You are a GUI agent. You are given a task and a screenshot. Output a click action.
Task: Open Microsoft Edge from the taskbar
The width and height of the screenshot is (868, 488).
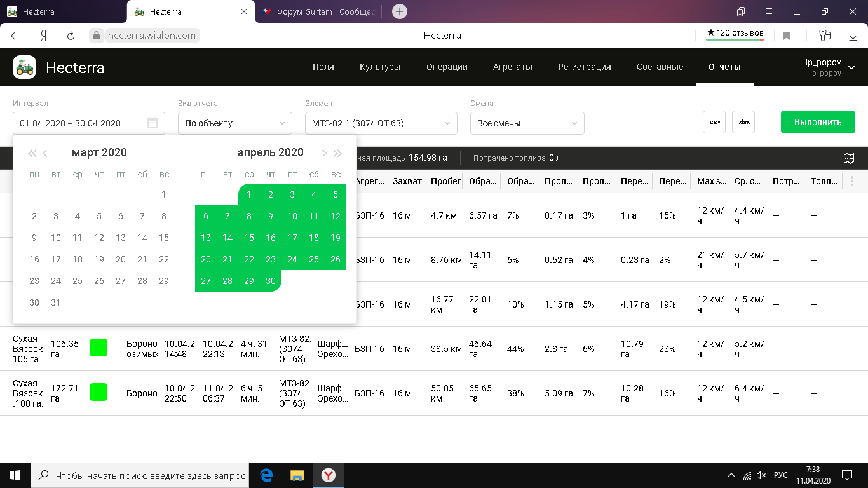(x=267, y=475)
